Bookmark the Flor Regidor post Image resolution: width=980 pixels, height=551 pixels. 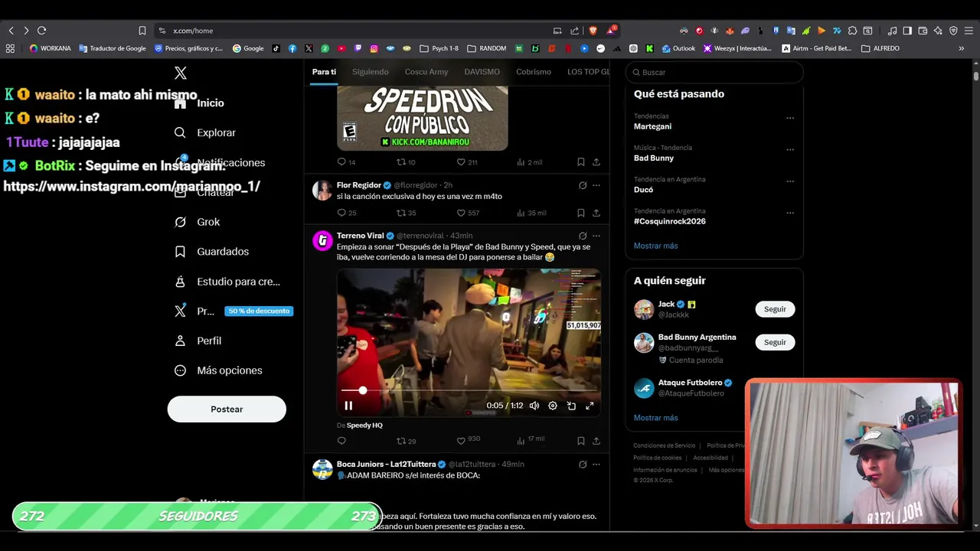click(580, 213)
